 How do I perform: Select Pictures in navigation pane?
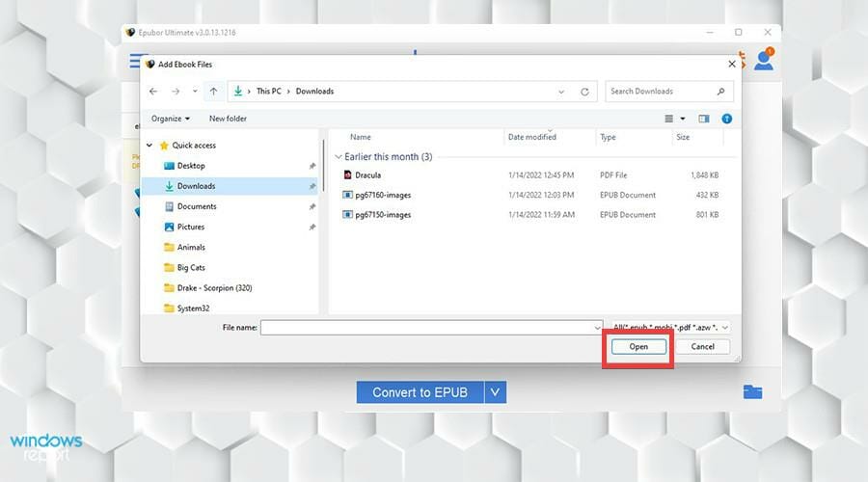(191, 227)
